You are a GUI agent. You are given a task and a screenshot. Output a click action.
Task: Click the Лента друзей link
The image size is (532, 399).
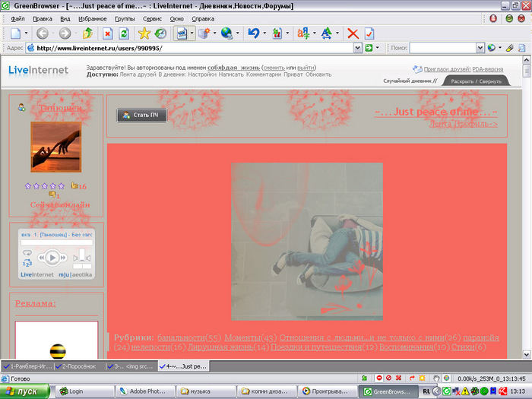(138, 74)
